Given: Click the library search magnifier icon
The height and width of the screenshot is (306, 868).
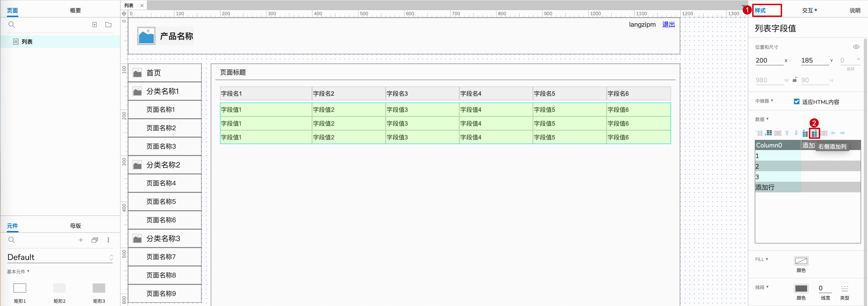Looking at the screenshot, I should pyautogui.click(x=12, y=240).
